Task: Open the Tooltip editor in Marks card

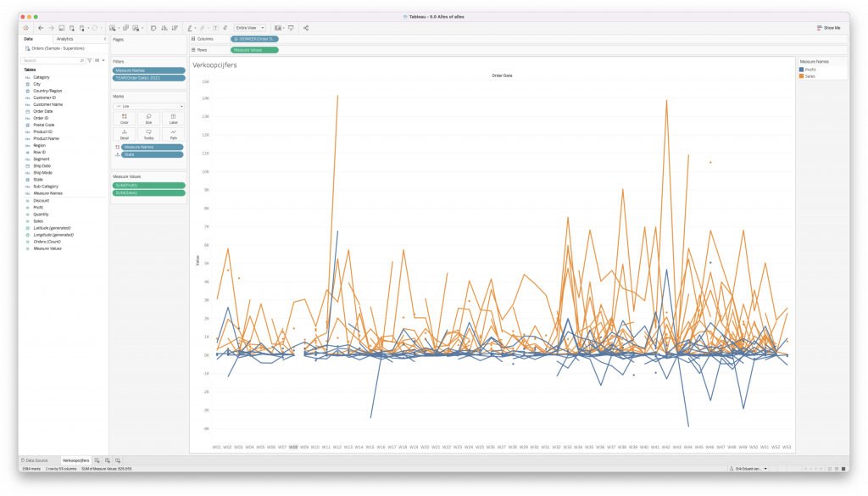Action: (x=148, y=134)
